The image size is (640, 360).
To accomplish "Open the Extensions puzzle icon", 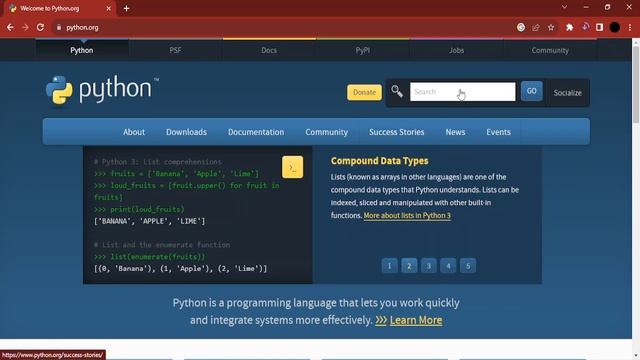I will pos(569,27).
